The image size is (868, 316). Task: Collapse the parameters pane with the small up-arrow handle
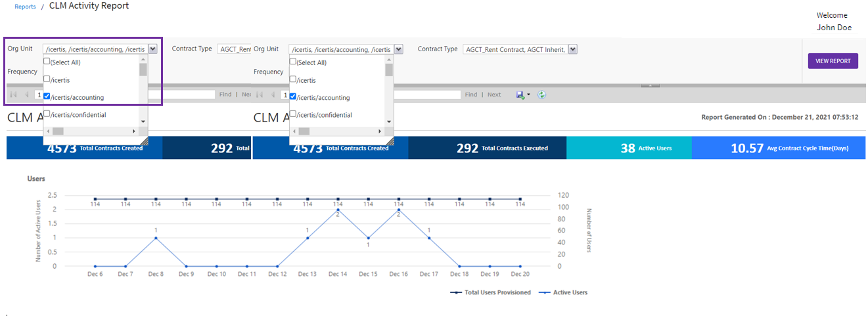pos(649,85)
